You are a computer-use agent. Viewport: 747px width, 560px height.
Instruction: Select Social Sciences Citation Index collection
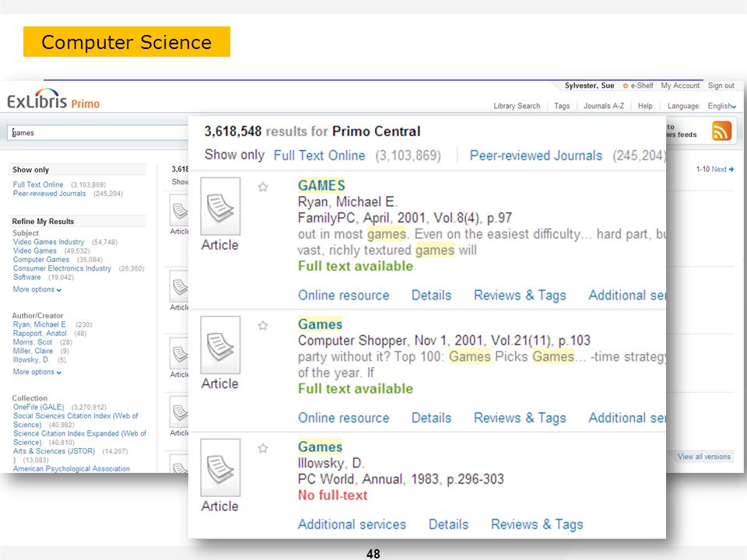[75, 420]
